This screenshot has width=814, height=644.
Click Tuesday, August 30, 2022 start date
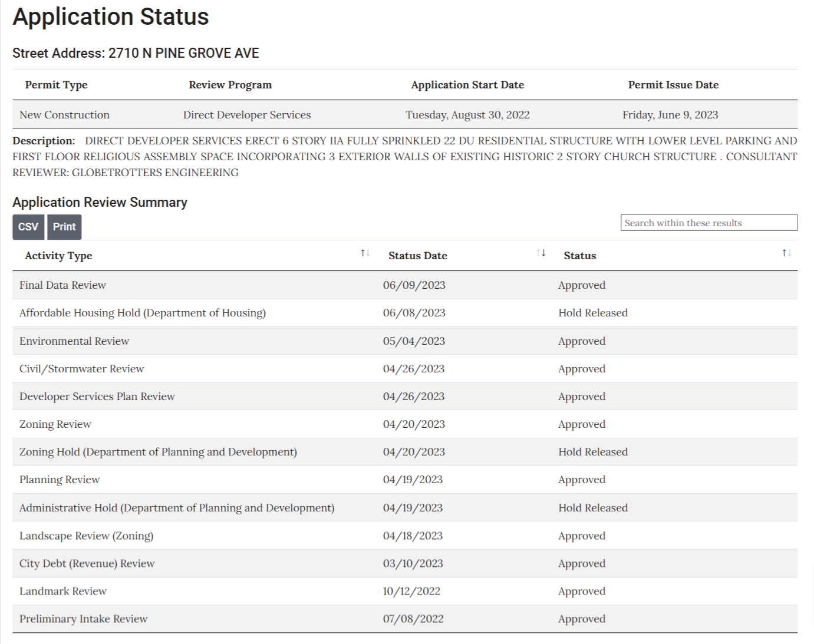[x=467, y=115]
